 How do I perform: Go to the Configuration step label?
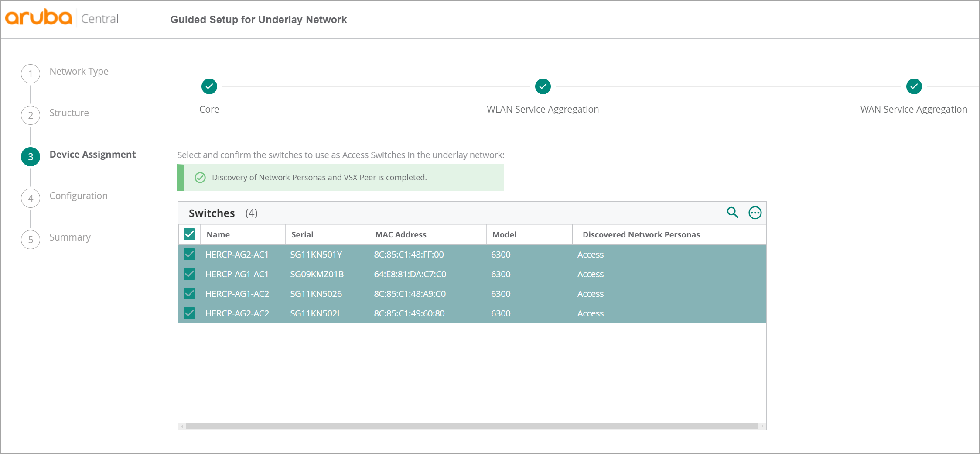79,196
